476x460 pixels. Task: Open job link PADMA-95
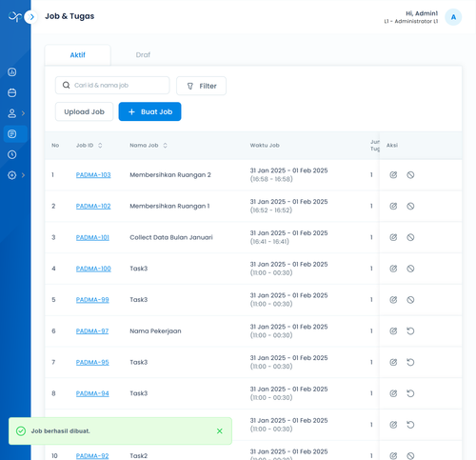(92, 362)
